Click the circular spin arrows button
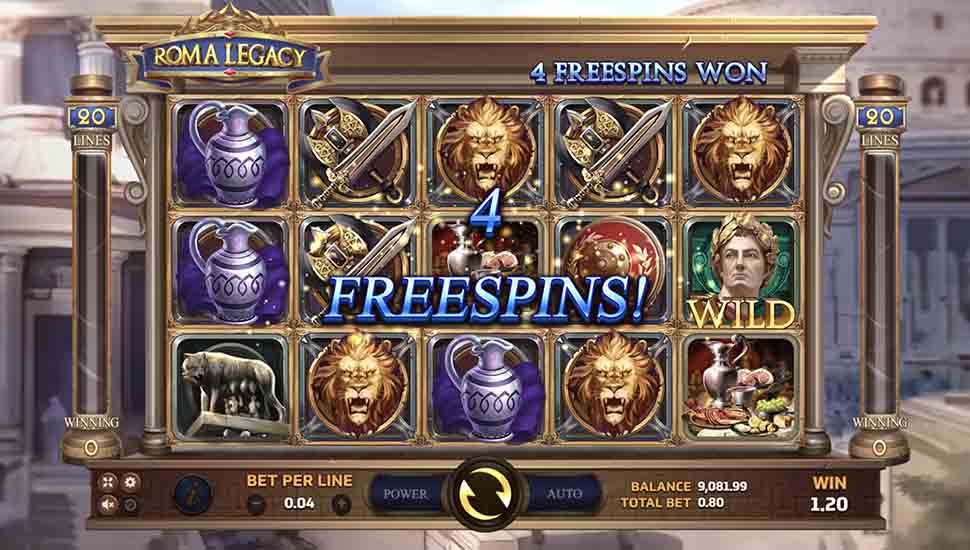The width and height of the screenshot is (970, 550). coord(486,494)
